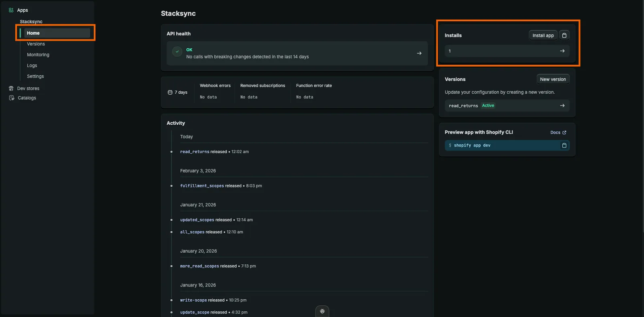Click the shopify app dev command text
This screenshot has height=317, width=644.
[x=472, y=145]
